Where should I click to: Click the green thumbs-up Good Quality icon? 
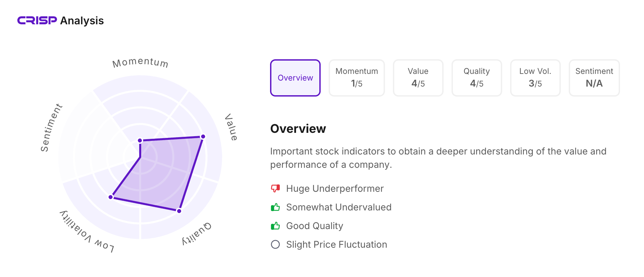pyautogui.click(x=275, y=226)
